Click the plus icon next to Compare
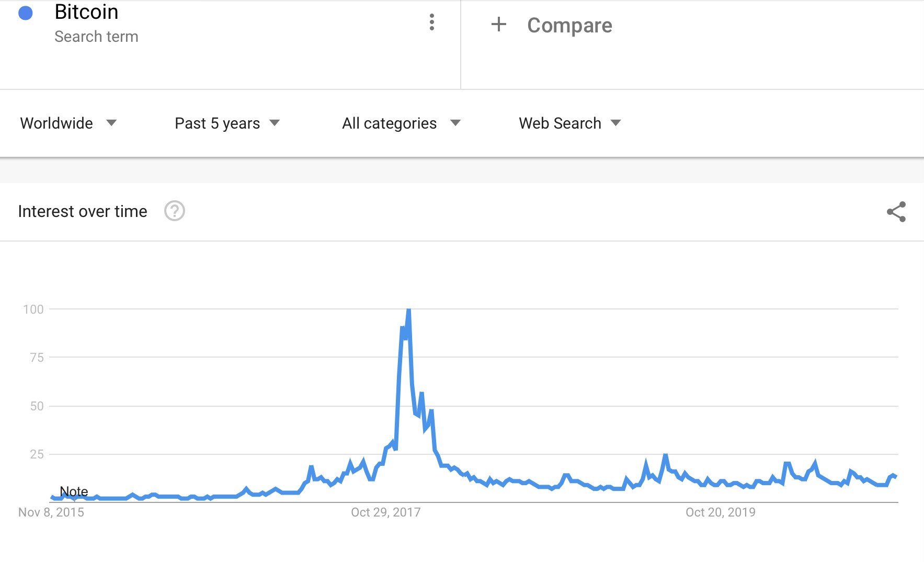 click(x=498, y=24)
